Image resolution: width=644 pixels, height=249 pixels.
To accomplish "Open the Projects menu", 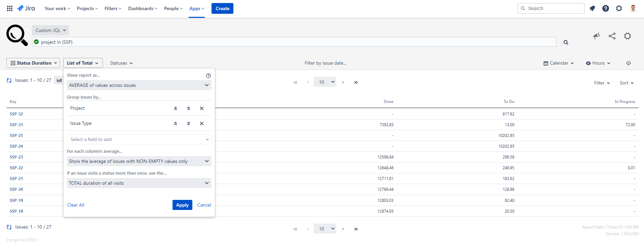I will [x=87, y=8].
